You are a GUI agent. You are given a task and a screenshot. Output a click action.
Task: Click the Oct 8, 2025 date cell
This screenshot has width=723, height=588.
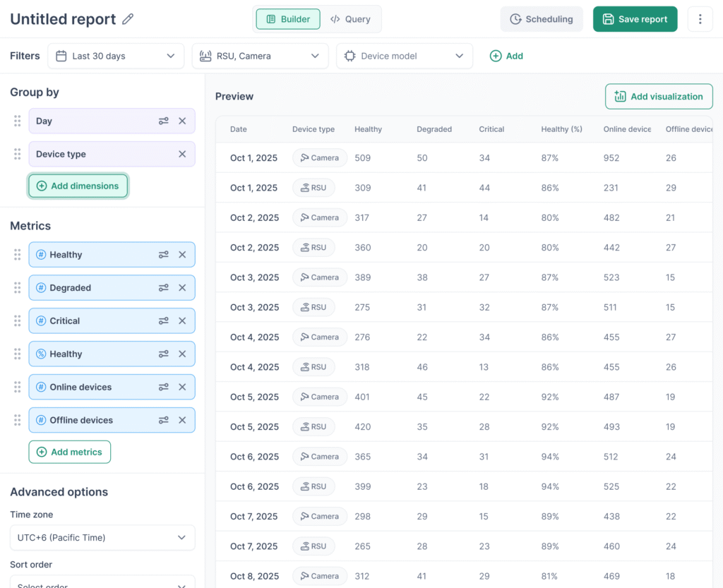pos(254,576)
